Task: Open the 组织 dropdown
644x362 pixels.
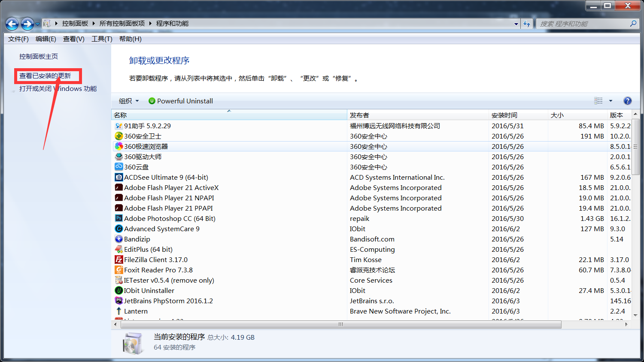Action: (129, 101)
